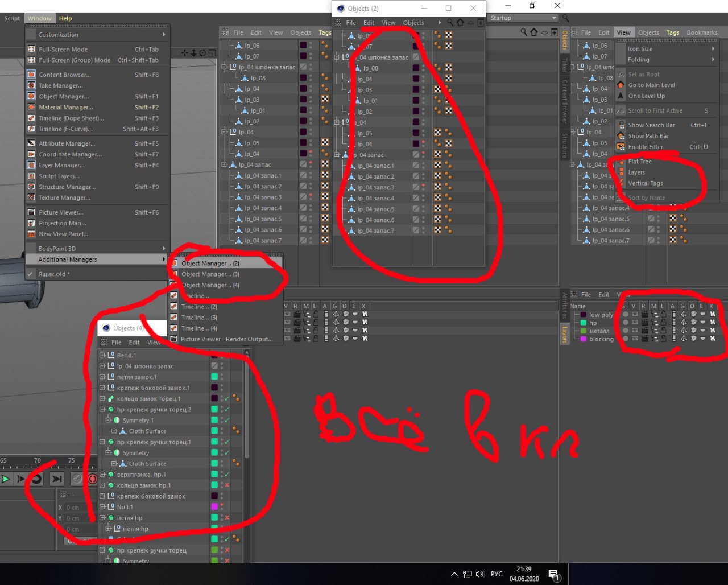Click blocking layer magenta color swatch

(x=583, y=339)
